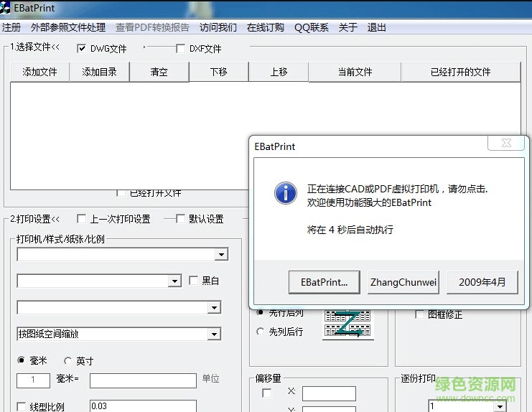Open the 访问我们 menu
This screenshot has width=532, height=412.
point(218,27)
